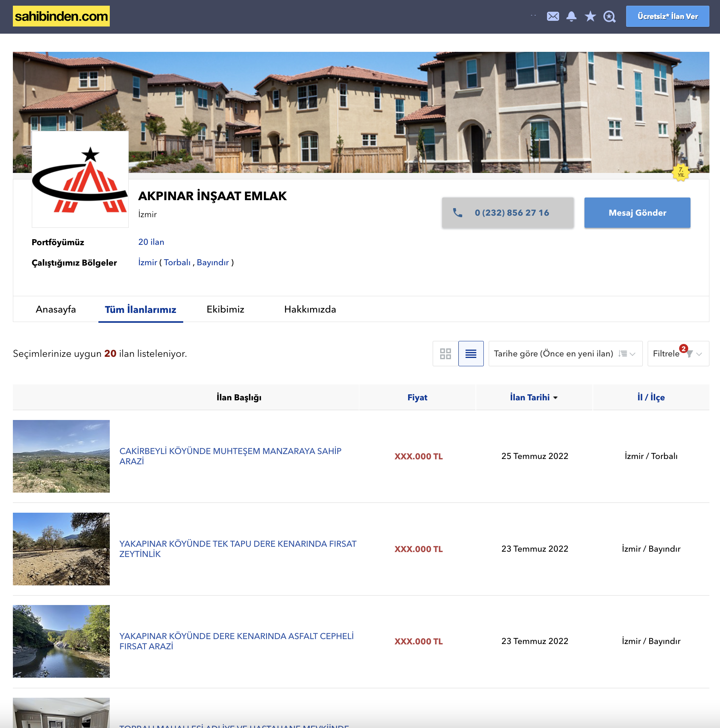The height and width of the screenshot is (728, 720).
Task: Click Ücretsiz İlan Ver button
Action: point(667,16)
